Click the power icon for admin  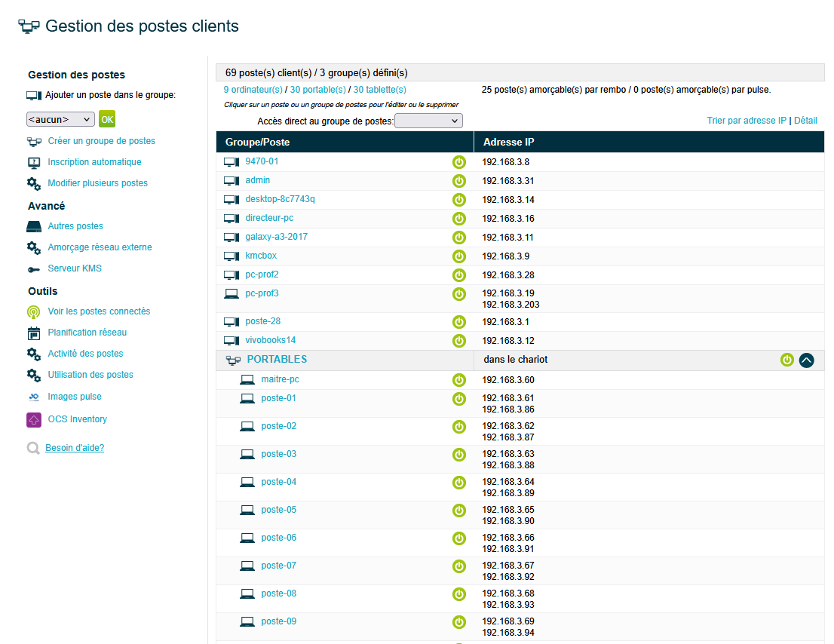click(459, 181)
